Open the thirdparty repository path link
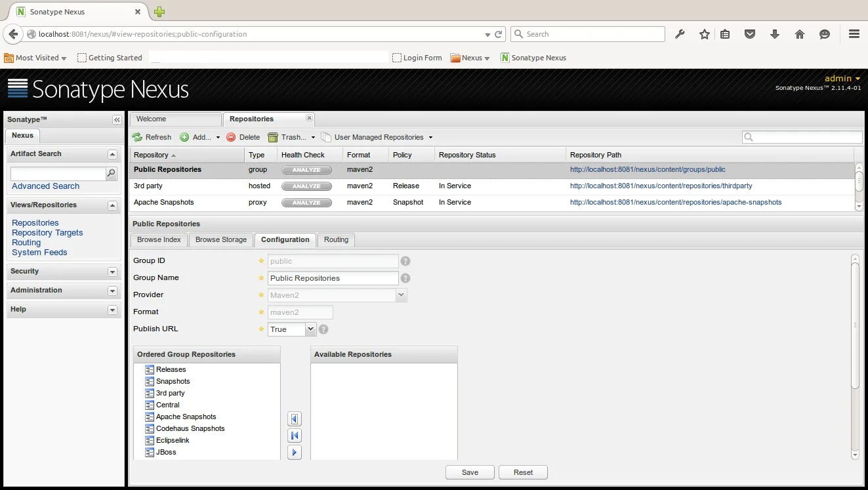 [661, 186]
